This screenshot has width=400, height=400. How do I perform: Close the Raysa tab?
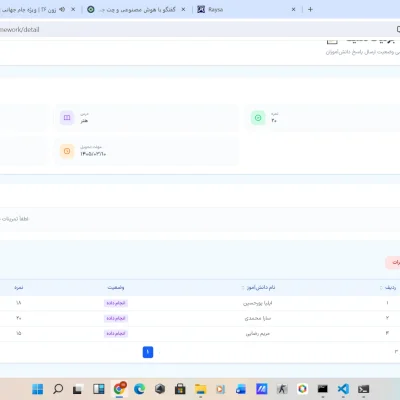[293, 9]
